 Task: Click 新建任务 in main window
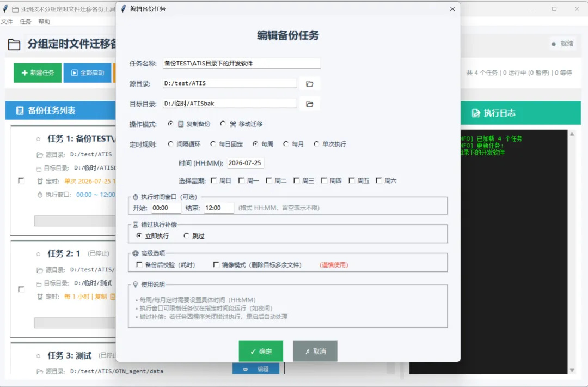pos(38,73)
